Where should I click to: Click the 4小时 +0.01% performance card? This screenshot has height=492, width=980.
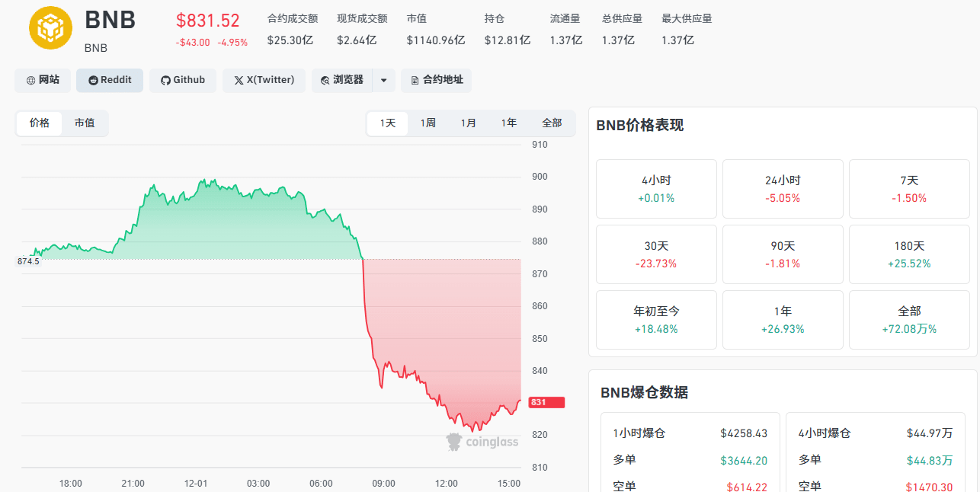click(656, 189)
